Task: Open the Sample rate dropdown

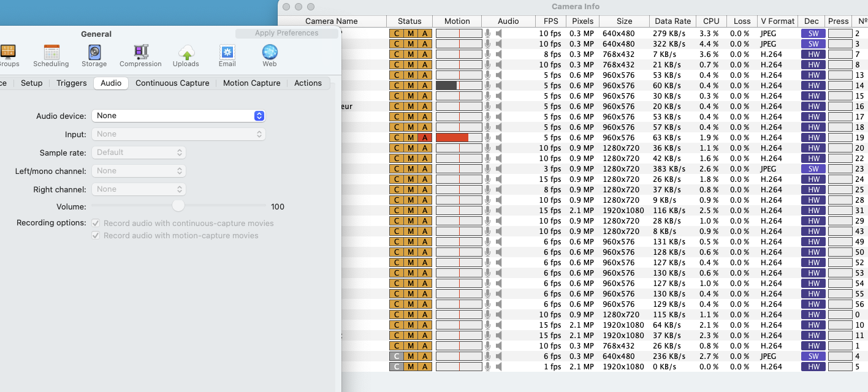Action: click(139, 153)
